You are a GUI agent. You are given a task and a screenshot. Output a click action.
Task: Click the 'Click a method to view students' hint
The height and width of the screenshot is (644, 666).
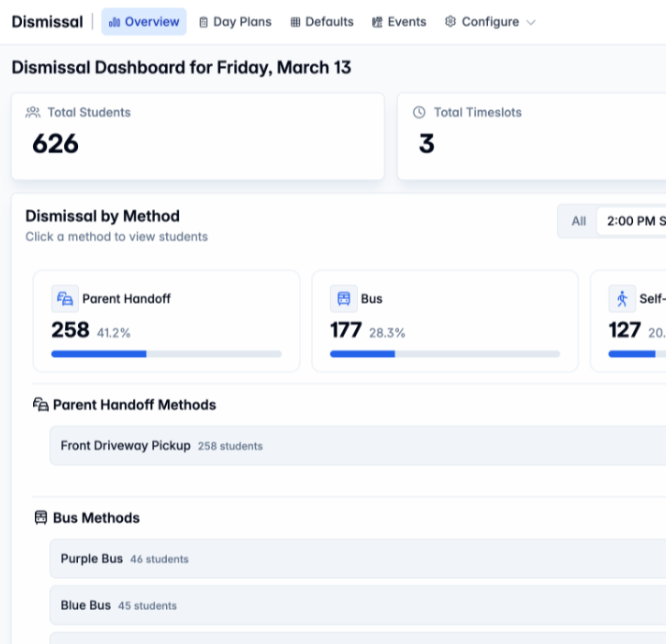pyautogui.click(x=117, y=237)
